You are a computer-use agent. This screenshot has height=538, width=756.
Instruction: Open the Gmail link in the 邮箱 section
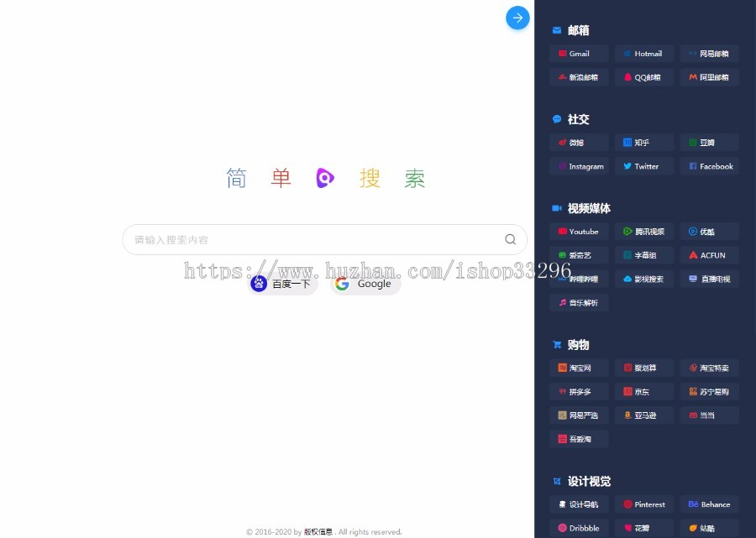(x=578, y=53)
